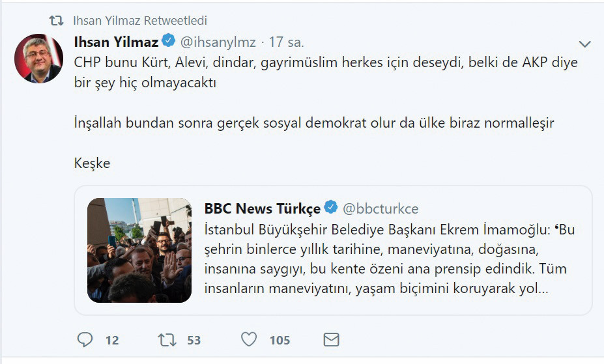Open the "17 sa." timestamp link
The height and width of the screenshot is (364, 604).
tap(287, 42)
